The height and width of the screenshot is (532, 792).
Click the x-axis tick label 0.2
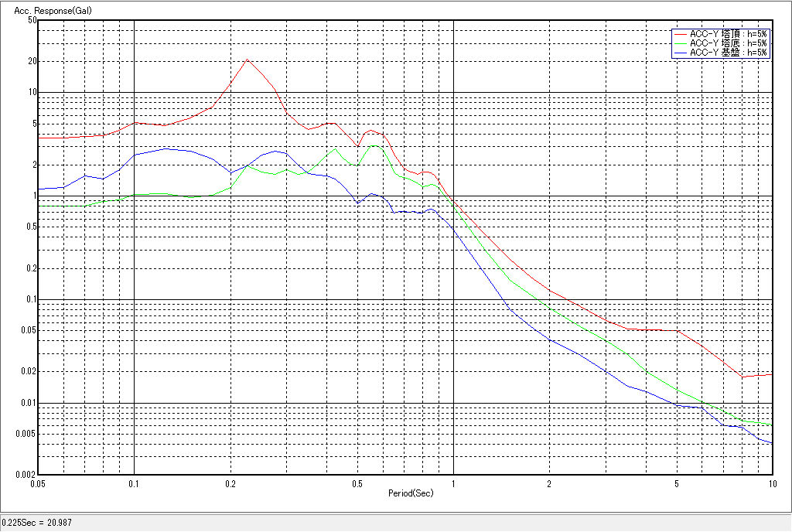pyautogui.click(x=230, y=484)
